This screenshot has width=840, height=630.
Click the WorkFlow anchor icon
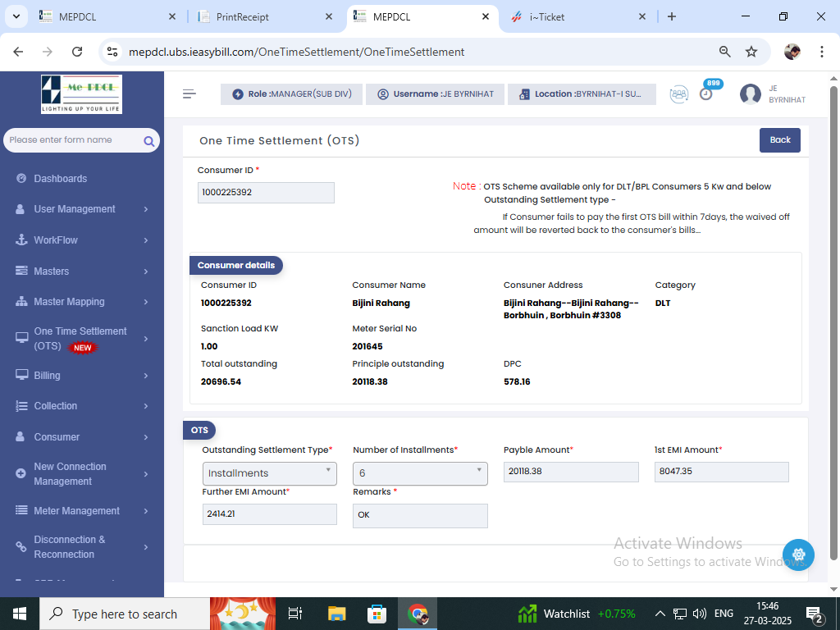pos(21,240)
